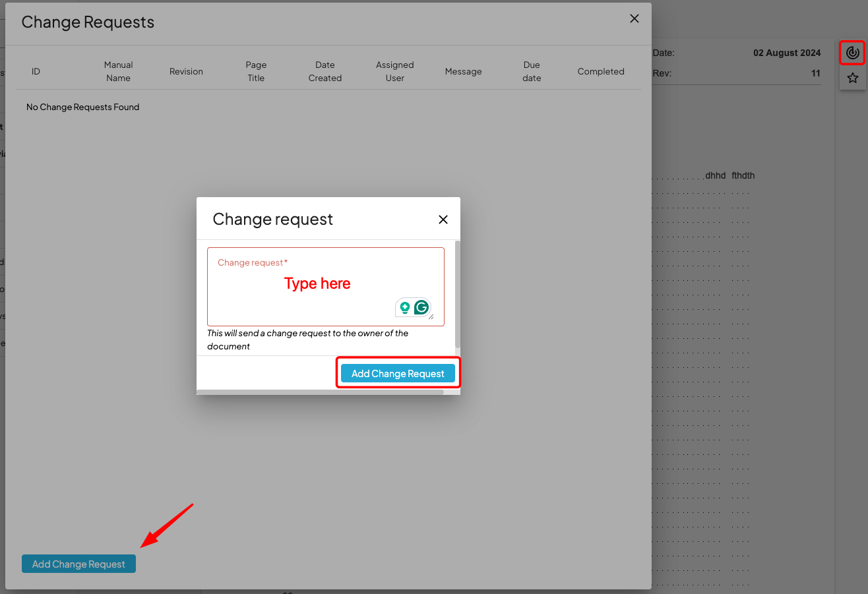
Task: Click the Type here change request field
Action: coord(317,283)
